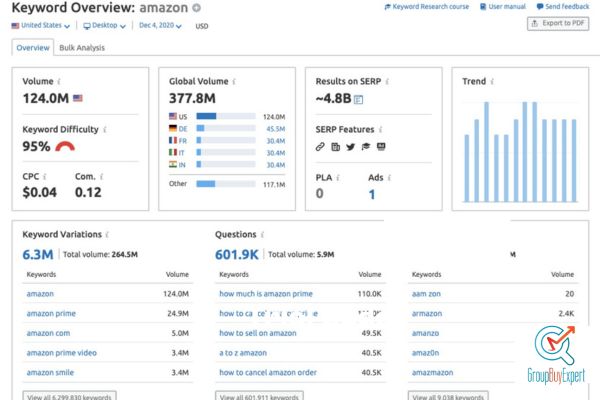Open the 601.9K questions count
This screenshot has height=400, width=600.
click(237, 255)
